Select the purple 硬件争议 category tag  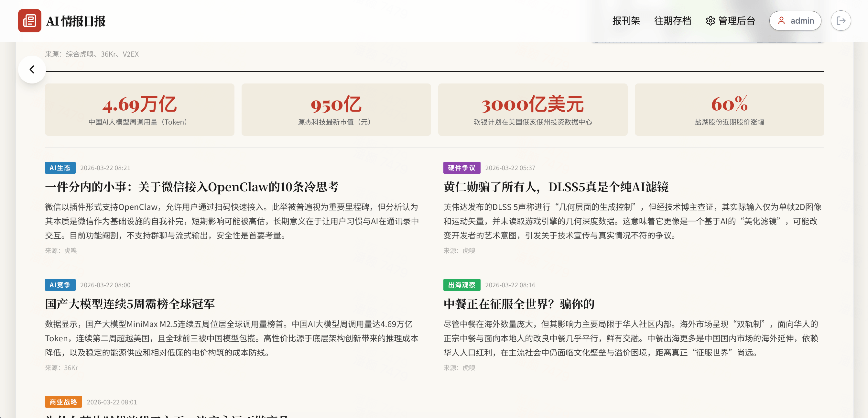pyautogui.click(x=462, y=168)
